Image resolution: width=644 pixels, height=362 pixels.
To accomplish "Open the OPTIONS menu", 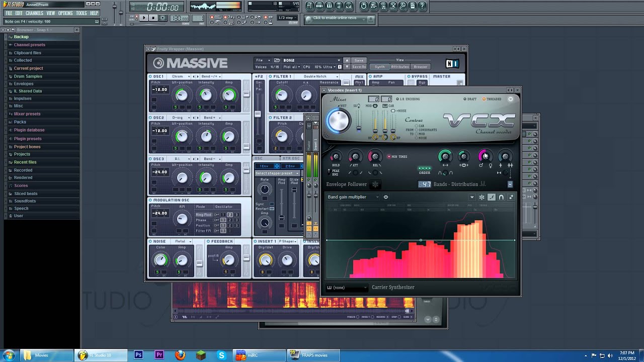I will [65, 13].
